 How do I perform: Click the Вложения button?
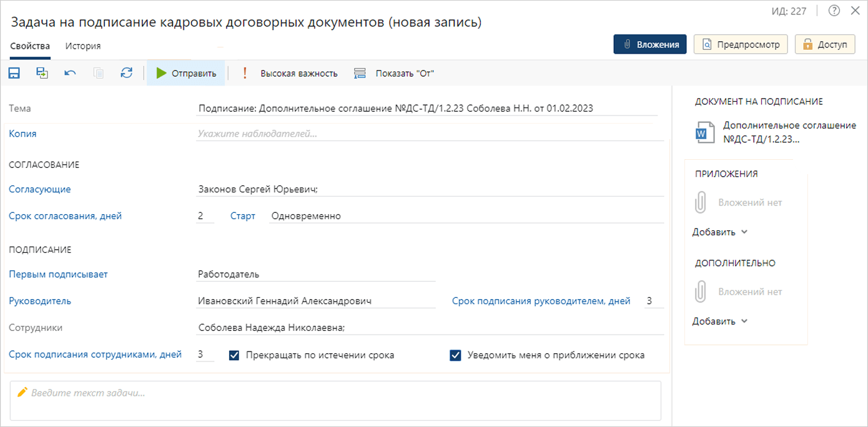(650, 44)
